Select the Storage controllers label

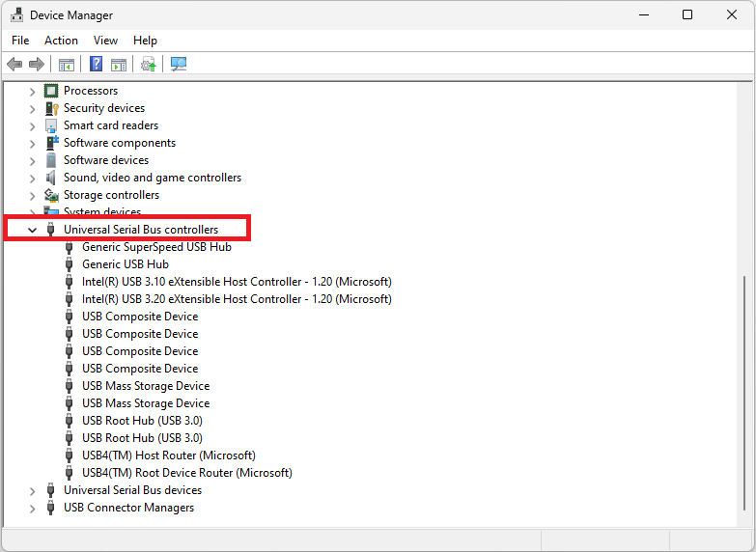click(111, 195)
